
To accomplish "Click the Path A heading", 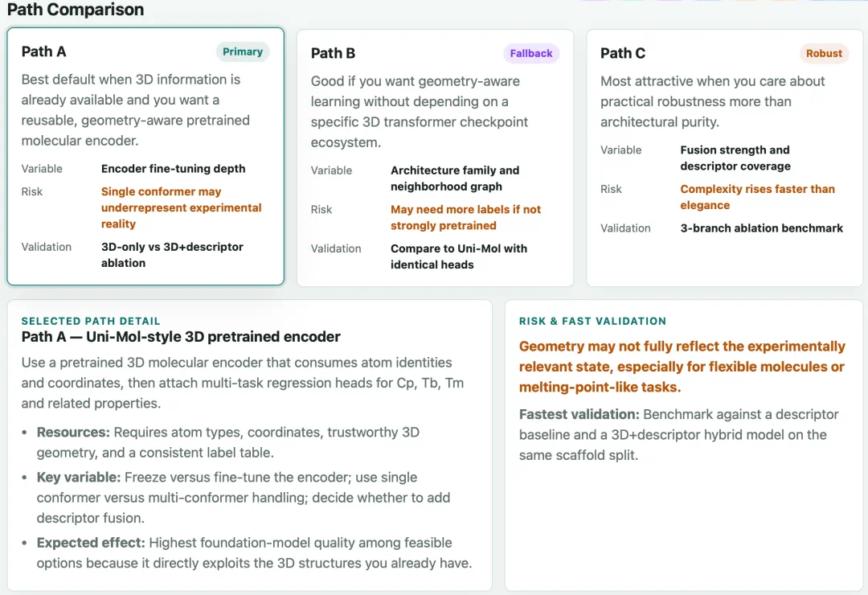I will [43, 51].
